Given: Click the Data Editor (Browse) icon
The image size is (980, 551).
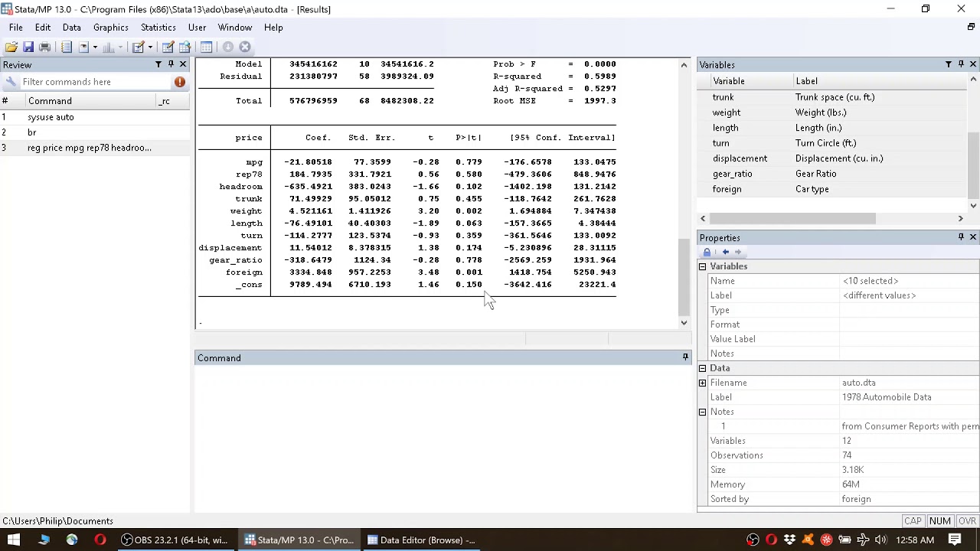Looking at the screenshot, I should [185, 47].
